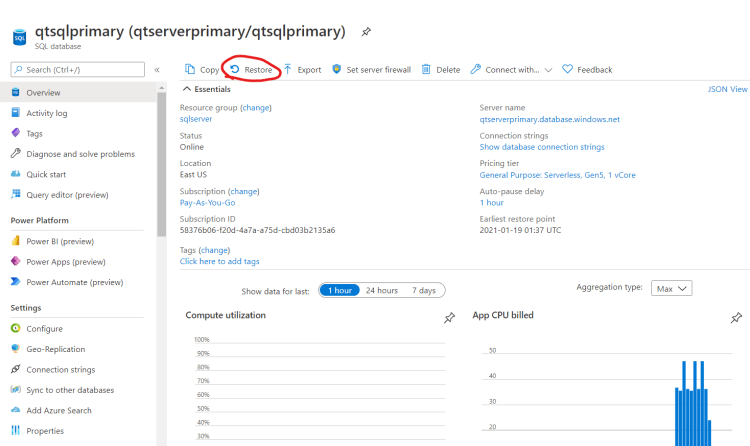The width and height of the screenshot is (750, 446).
Task: Click the Feedback heart icon
Action: tap(567, 69)
